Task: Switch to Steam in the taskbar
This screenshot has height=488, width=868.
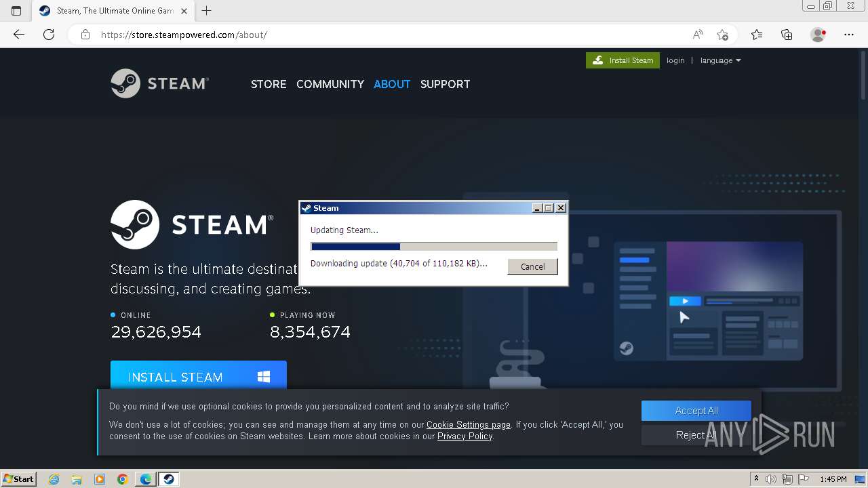Action: pyautogui.click(x=169, y=479)
